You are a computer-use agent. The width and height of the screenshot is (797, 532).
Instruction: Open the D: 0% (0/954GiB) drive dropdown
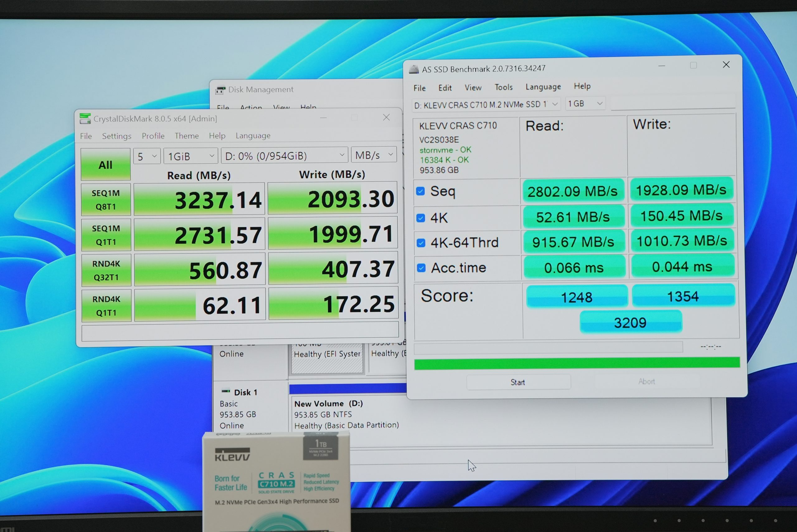pos(285,155)
